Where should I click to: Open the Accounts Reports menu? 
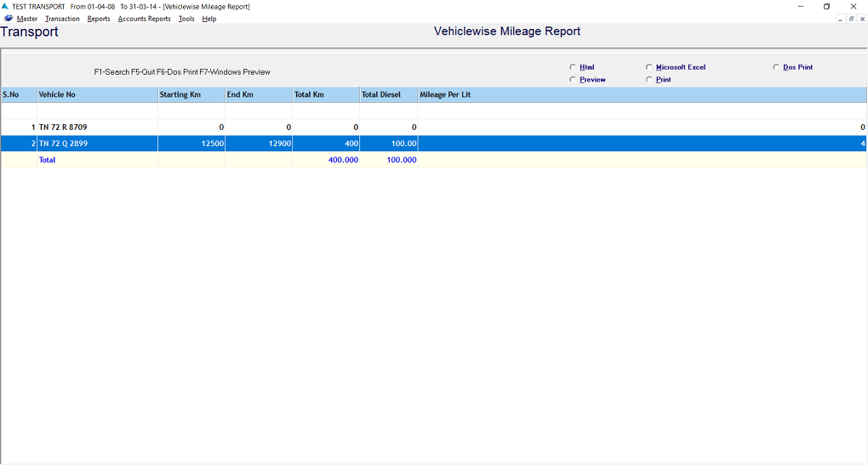(x=144, y=19)
